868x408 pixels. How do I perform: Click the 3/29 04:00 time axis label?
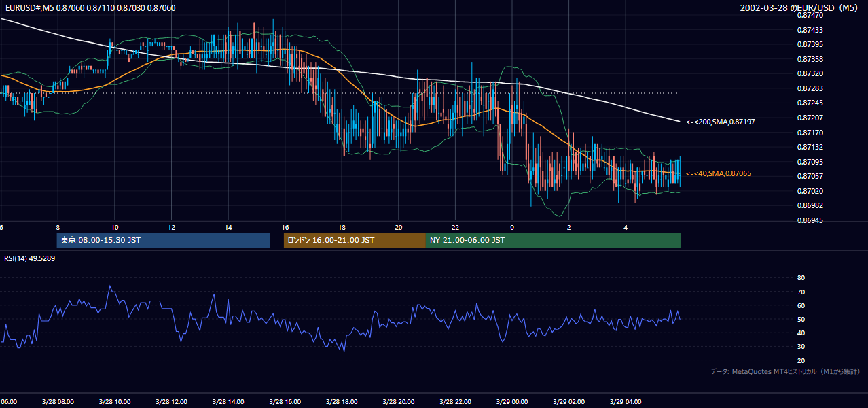click(626, 402)
